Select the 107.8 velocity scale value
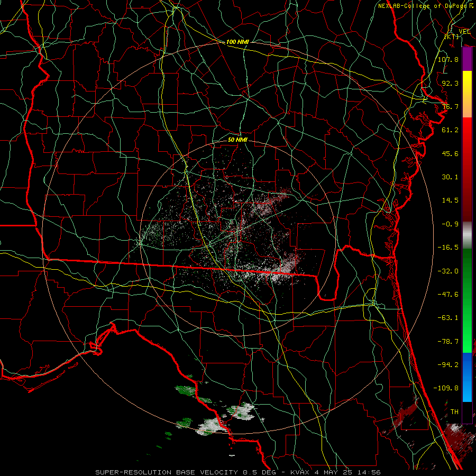The image size is (476, 476). 448,59
